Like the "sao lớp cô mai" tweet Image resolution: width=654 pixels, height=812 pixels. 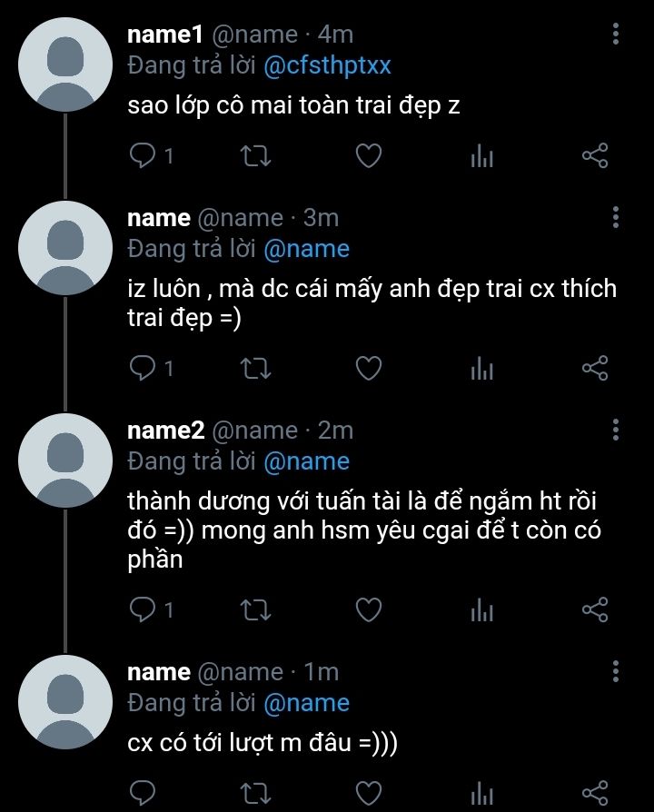tap(367, 156)
